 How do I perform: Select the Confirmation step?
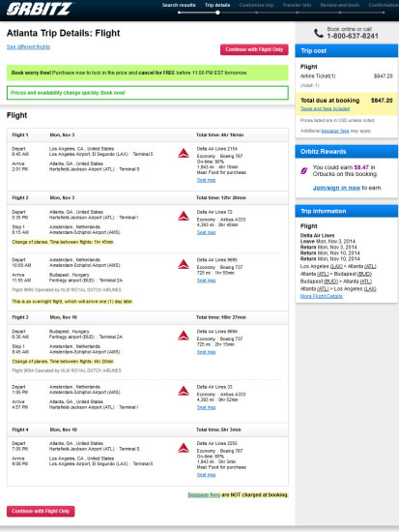pos(384,5)
